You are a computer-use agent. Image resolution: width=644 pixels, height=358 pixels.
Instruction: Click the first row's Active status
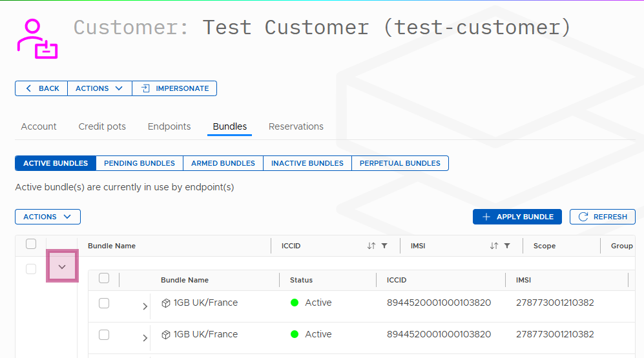tap(311, 303)
